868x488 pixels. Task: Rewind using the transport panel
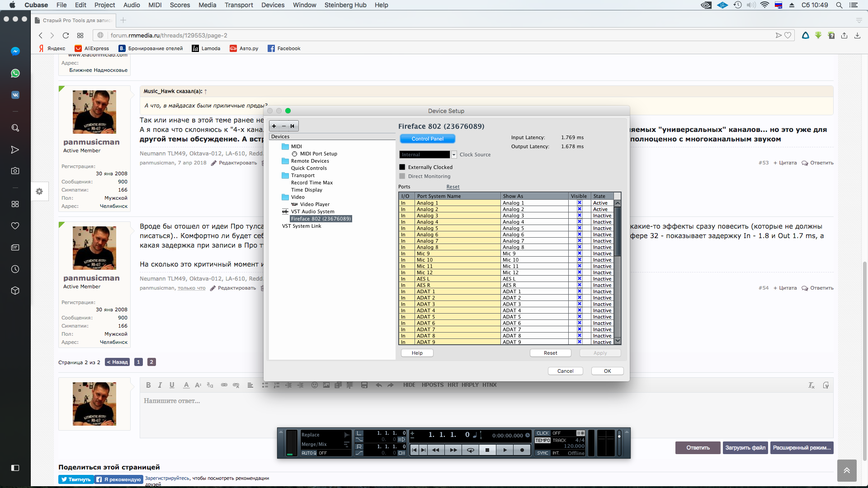point(436,450)
